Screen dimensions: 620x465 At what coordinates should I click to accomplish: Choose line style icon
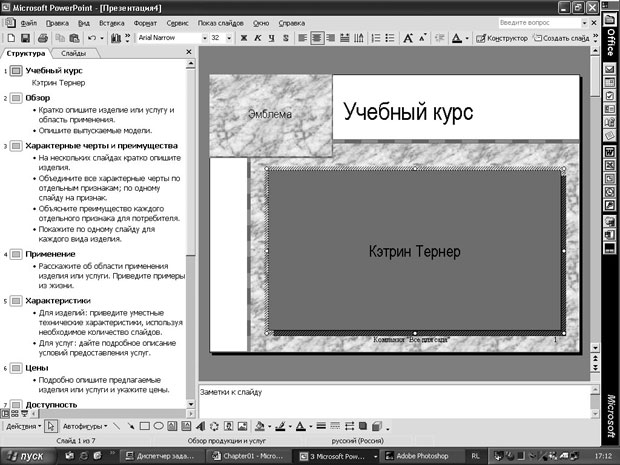coord(321,426)
